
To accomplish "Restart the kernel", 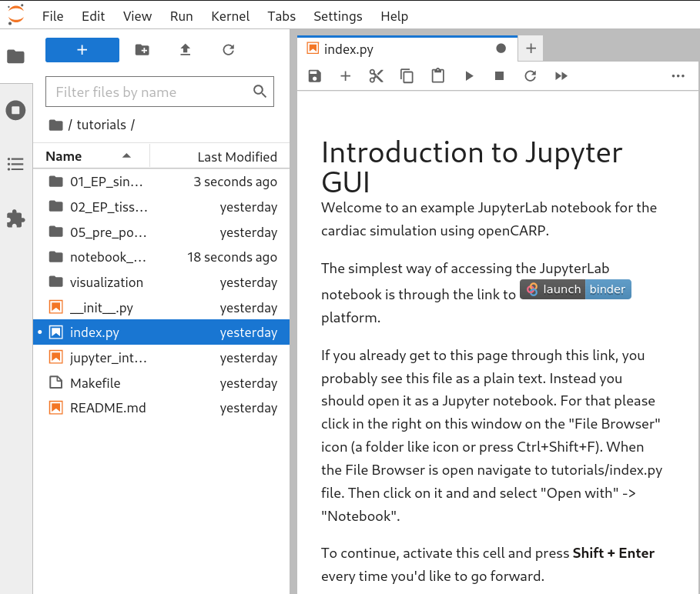I will [530, 76].
